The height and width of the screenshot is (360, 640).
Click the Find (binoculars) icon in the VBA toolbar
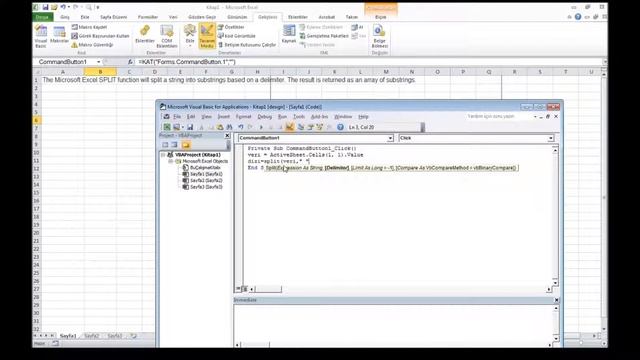229,127
